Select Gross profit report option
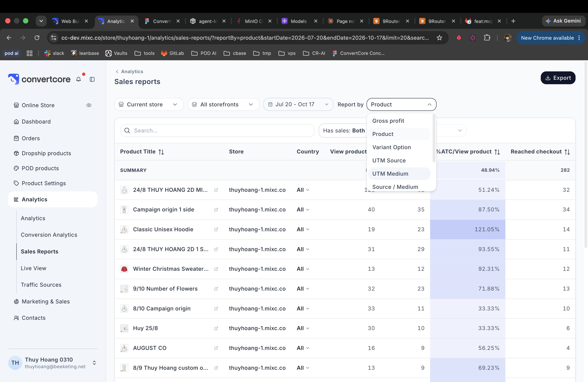 coord(399,121)
